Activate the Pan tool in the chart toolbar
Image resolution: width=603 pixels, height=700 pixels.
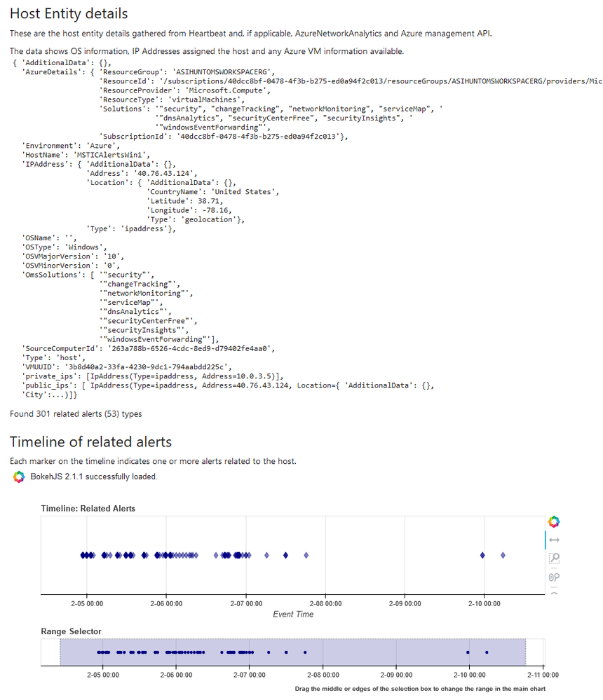(555, 540)
